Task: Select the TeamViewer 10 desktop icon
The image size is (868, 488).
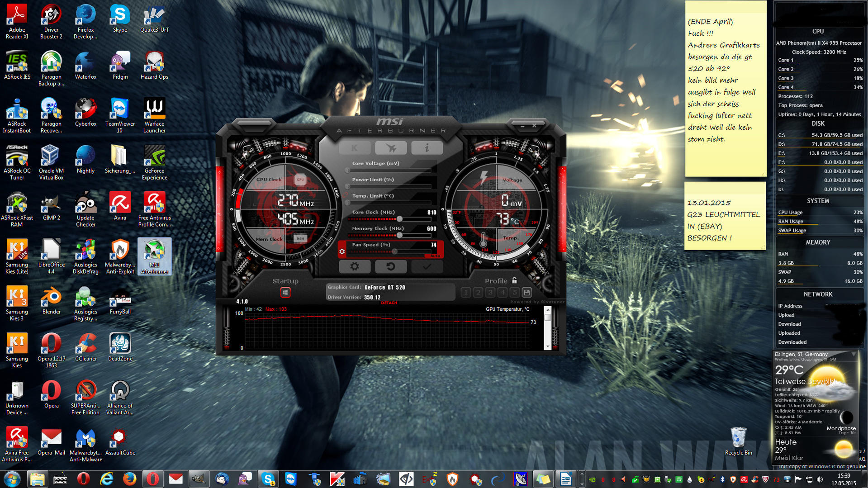Action: pyautogui.click(x=120, y=115)
